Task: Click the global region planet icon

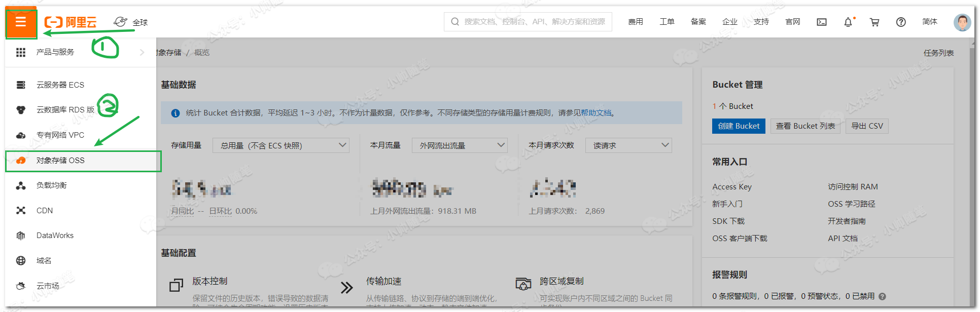Action: pos(120,21)
